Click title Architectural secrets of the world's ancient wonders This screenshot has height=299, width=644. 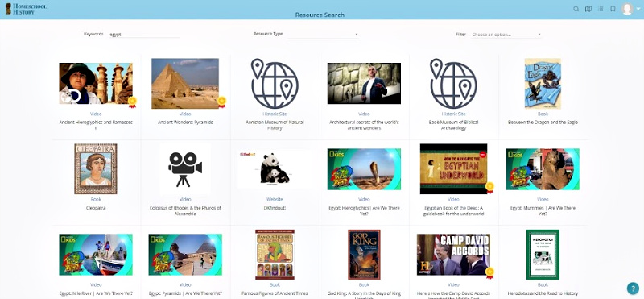[x=364, y=125]
